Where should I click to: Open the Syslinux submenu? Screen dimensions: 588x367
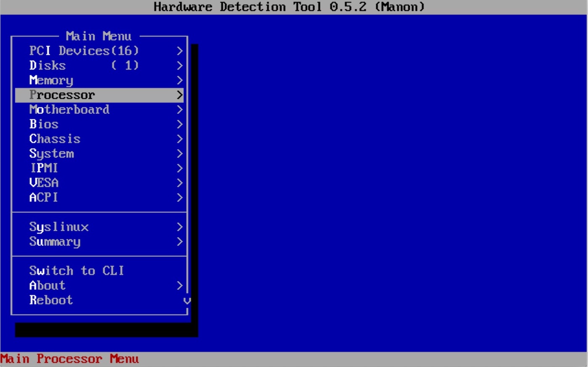(x=59, y=227)
